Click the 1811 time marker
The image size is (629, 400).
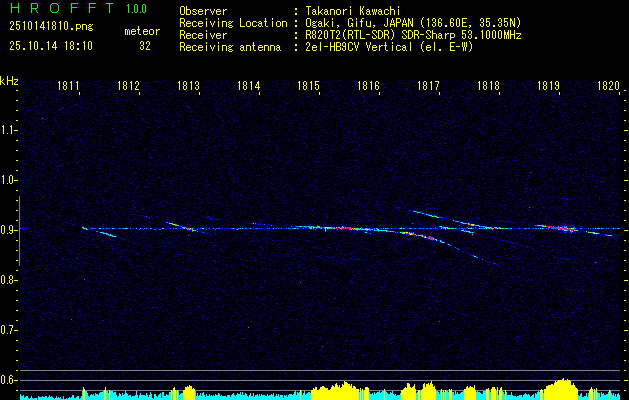click(x=68, y=85)
